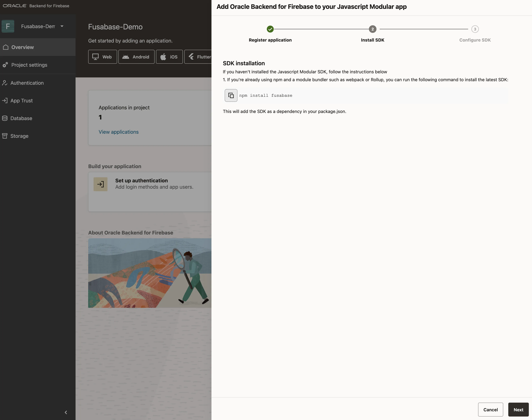The height and width of the screenshot is (420, 532).
Task: Add an Android application
Action: pos(137,57)
